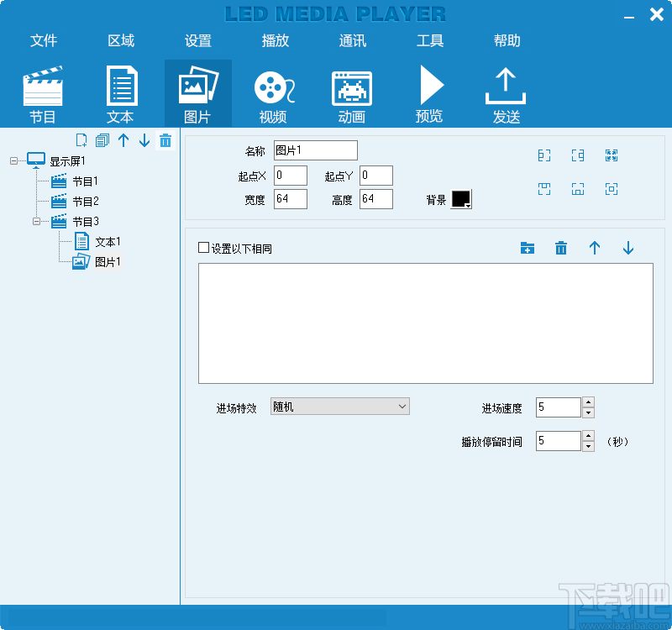Screen dimensions: 672x630
Task: Click the 背景 background color swatch
Action: [x=460, y=198]
